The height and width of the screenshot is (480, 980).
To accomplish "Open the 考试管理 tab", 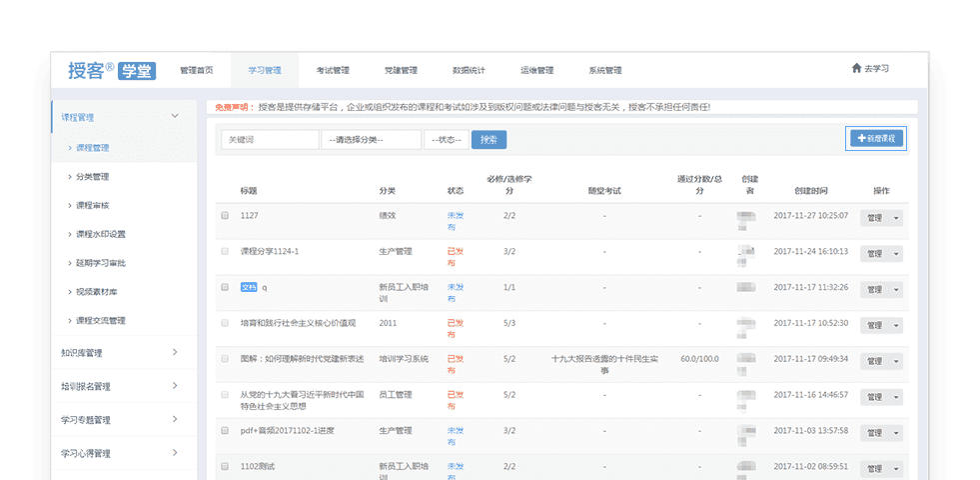I will click(333, 70).
